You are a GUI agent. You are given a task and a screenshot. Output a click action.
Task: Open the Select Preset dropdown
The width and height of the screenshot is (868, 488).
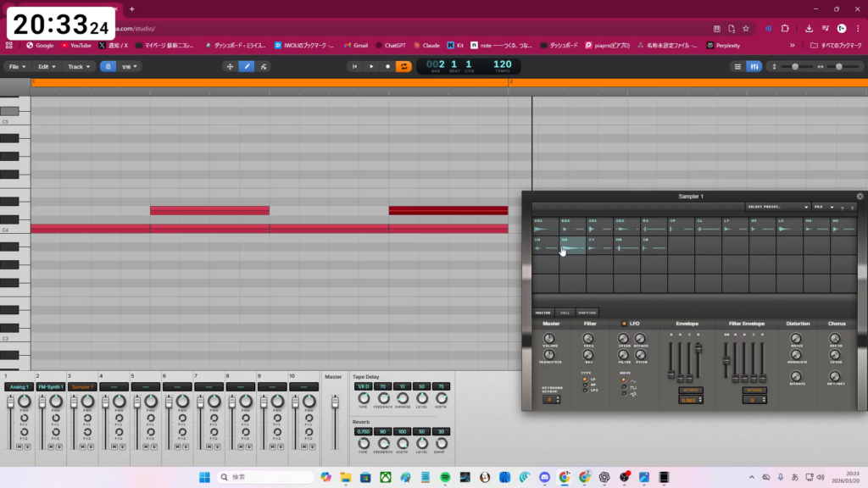[777, 207]
